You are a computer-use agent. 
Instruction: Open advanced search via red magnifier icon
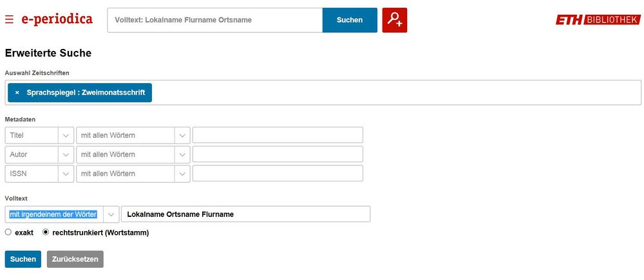click(394, 20)
